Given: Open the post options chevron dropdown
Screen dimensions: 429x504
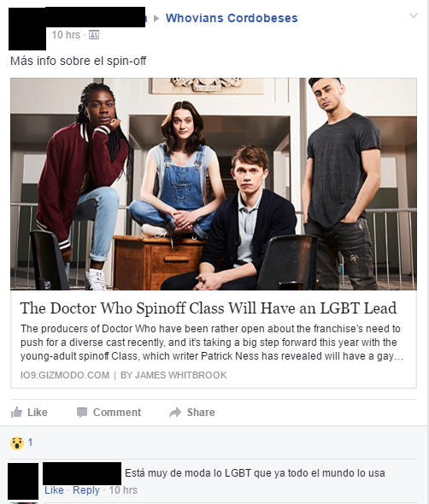Looking at the screenshot, I should point(414,15).
